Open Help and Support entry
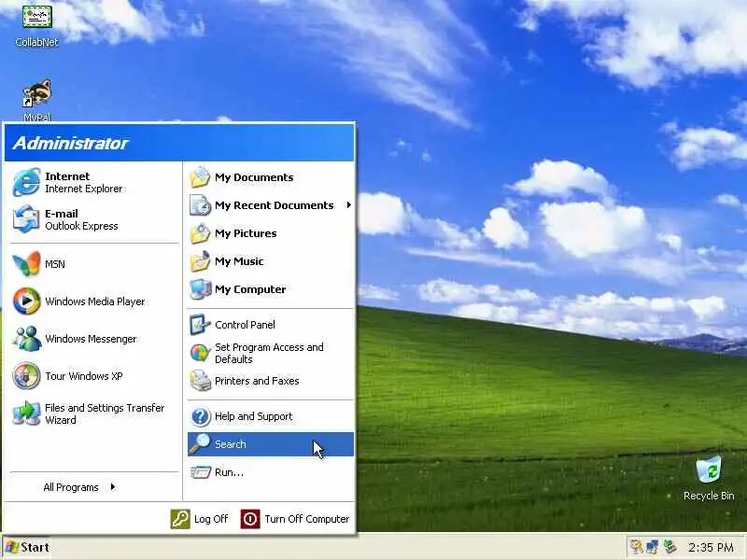 271,416
